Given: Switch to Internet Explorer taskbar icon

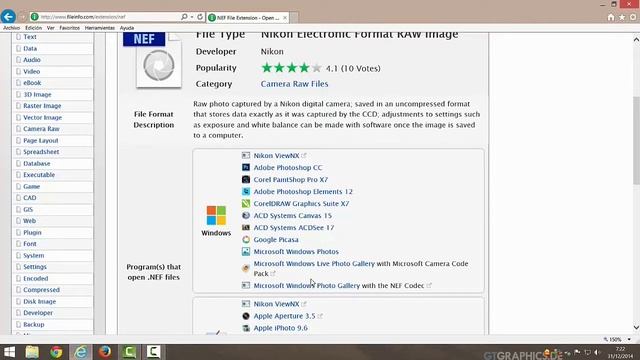Looking at the screenshot, I should [x=80, y=352].
